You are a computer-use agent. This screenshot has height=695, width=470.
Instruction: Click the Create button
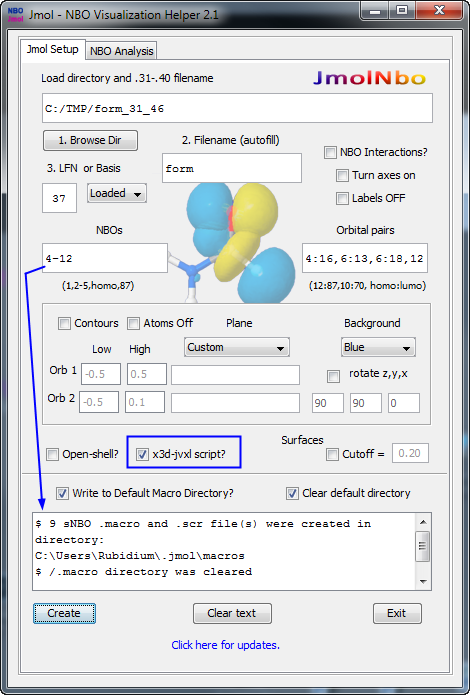pyautogui.click(x=64, y=613)
